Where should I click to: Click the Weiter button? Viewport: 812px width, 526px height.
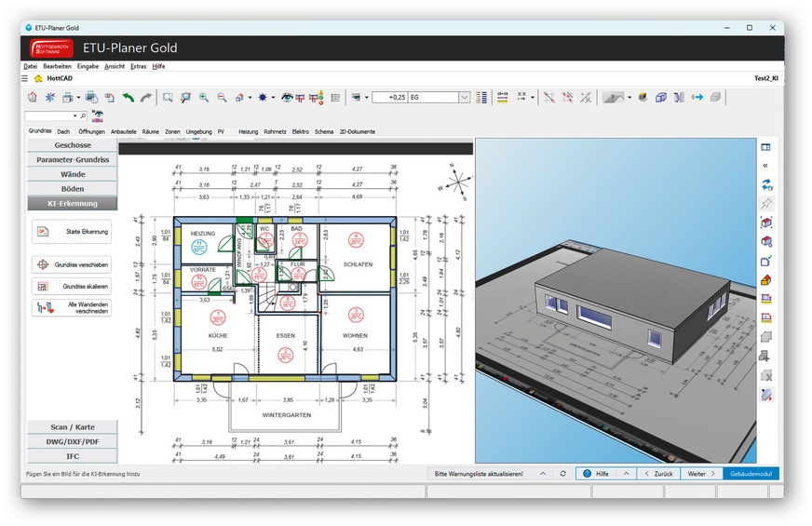point(701,474)
